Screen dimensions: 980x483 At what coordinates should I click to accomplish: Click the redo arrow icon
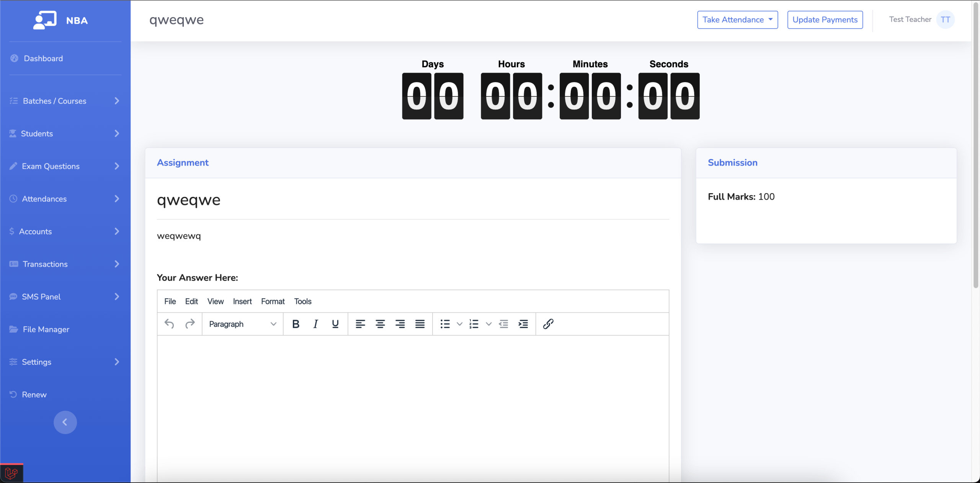point(190,324)
